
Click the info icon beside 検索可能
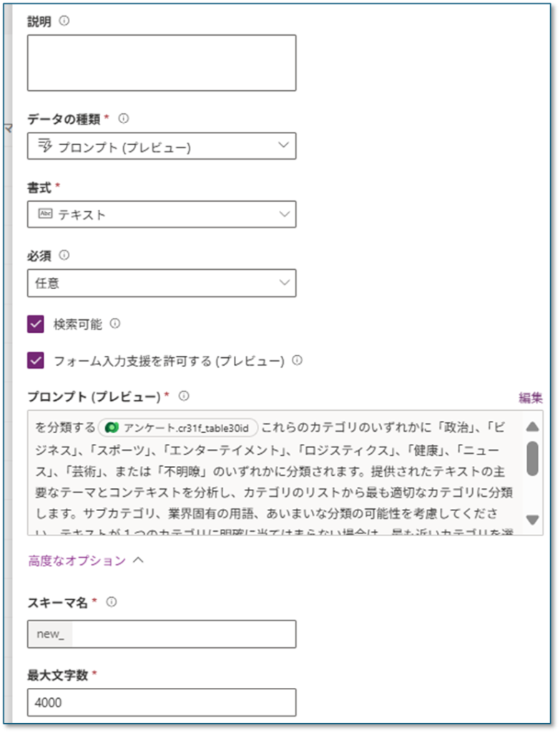pyautogui.click(x=115, y=324)
